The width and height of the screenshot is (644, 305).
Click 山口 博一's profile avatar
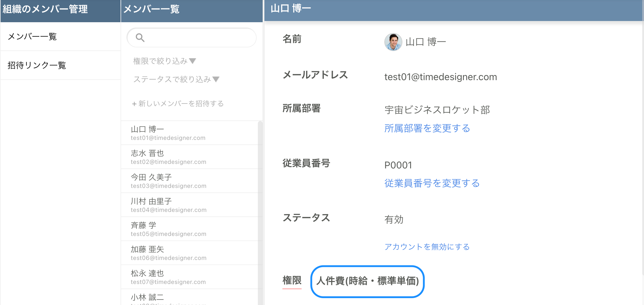click(x=393, y=42)
